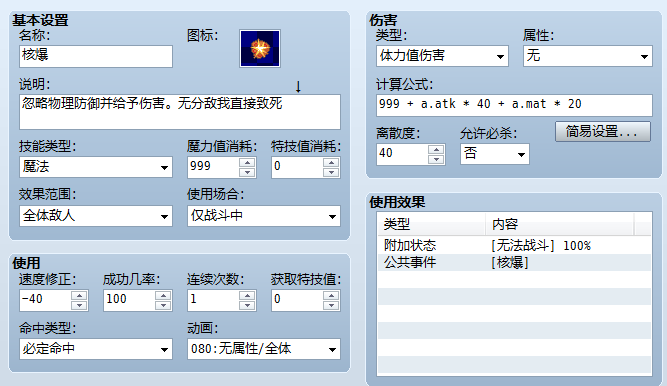Viewport: 667px width, 386px height.
Task: Open the 动画 dropdown showing 080:无属性/全体
Action: (x=264, y=349)
